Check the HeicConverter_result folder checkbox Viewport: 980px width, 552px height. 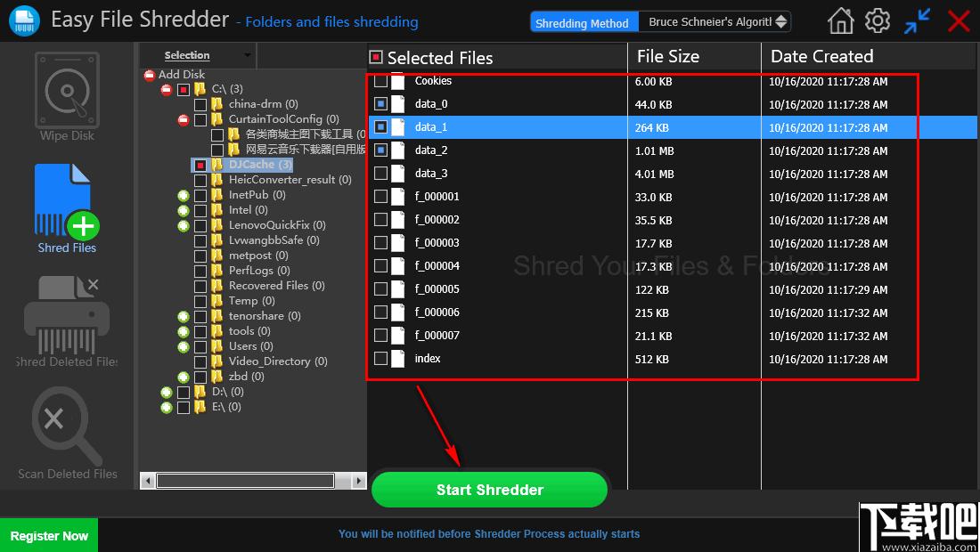[200, 180]
